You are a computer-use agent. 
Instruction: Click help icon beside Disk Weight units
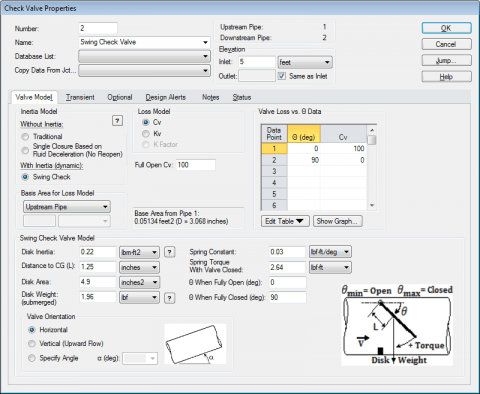tap(170, 298)
